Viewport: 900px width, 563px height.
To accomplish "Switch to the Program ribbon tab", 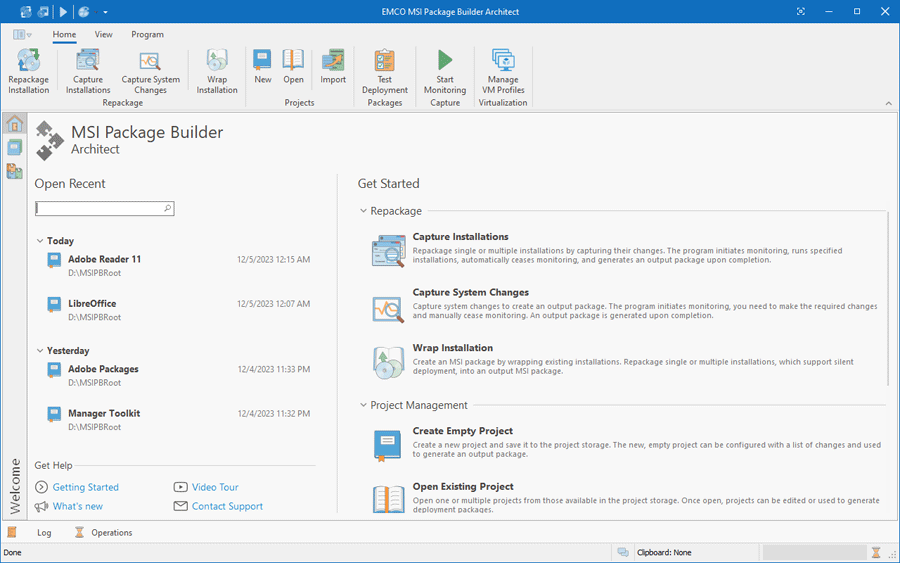I will (148, 34).
